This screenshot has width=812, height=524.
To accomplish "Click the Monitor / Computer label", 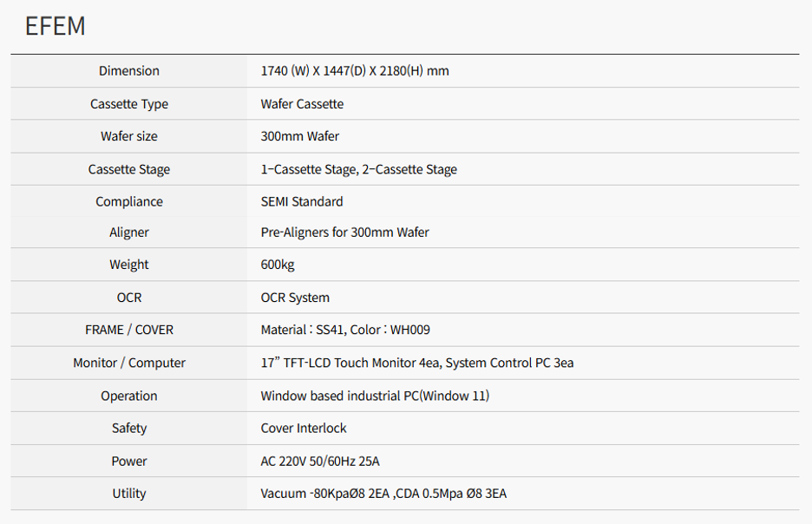I will point(129,363).
